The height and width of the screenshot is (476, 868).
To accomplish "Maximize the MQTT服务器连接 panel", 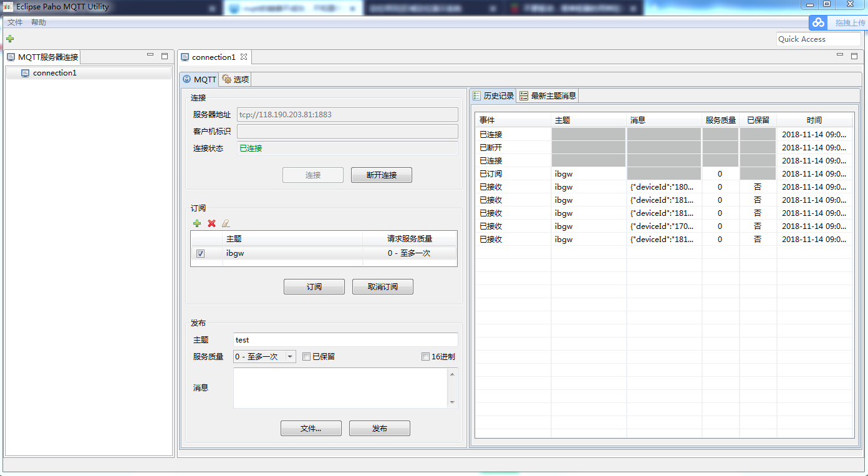I will pos(165,56).
